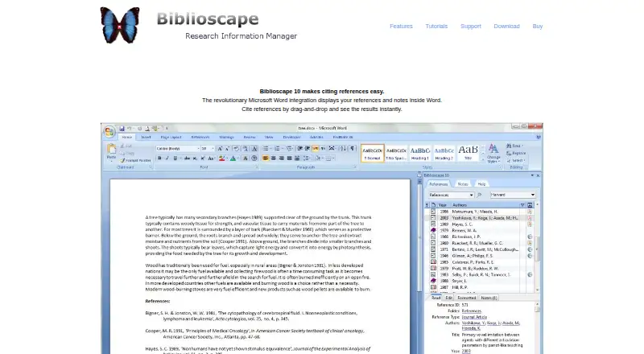The height and width of the screenshot is (354, 644).
Task: Open the References folder dropdown in pane
Action: [x=451, y=195]
